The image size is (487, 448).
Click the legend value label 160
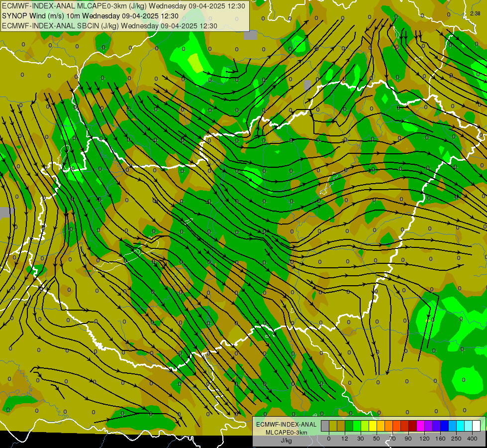pyautogui.click(x=440, y=439)
